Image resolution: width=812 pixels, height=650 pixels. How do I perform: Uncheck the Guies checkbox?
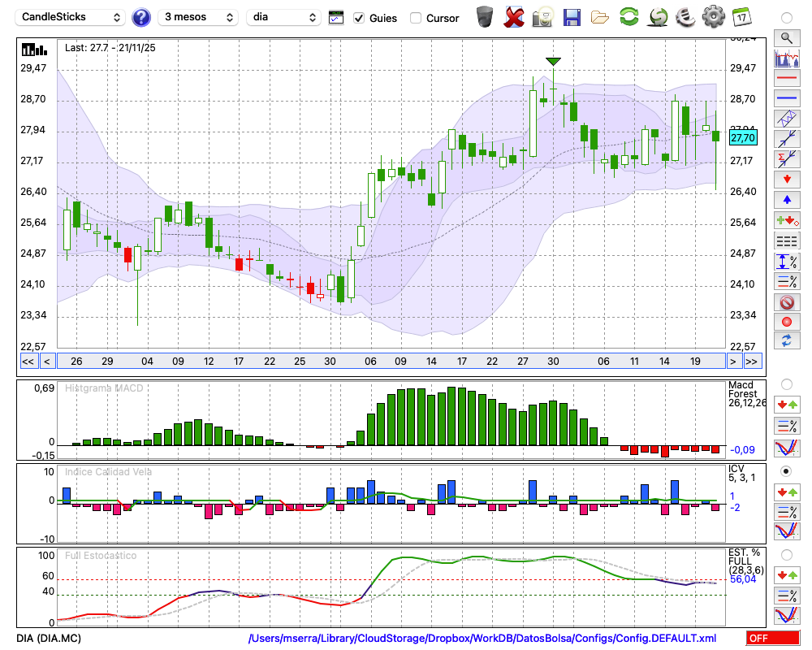point(359,18)
